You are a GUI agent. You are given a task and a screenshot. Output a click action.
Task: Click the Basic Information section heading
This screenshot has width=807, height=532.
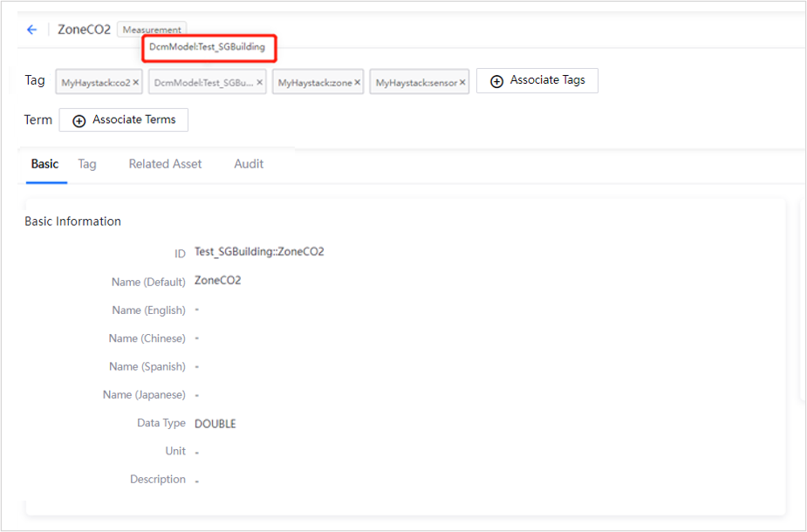(72, 222)
